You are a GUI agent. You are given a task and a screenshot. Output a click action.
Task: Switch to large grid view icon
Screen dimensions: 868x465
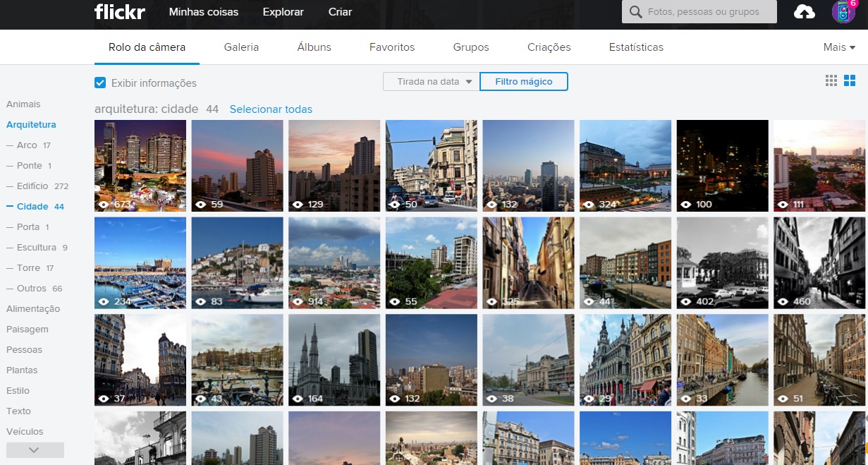850,80
